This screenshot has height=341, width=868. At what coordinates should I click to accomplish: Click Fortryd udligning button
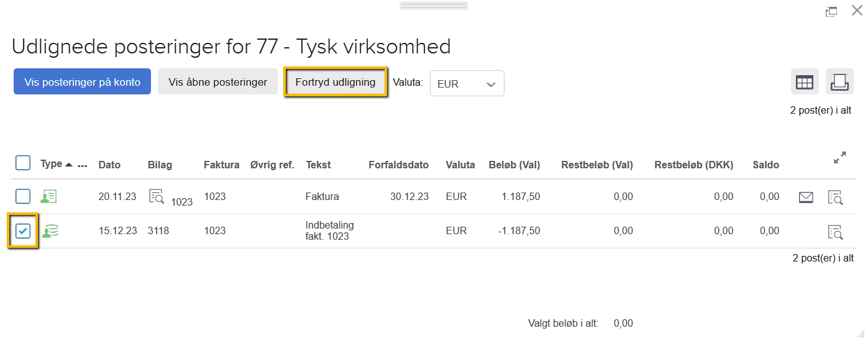[x=336, y=82]
